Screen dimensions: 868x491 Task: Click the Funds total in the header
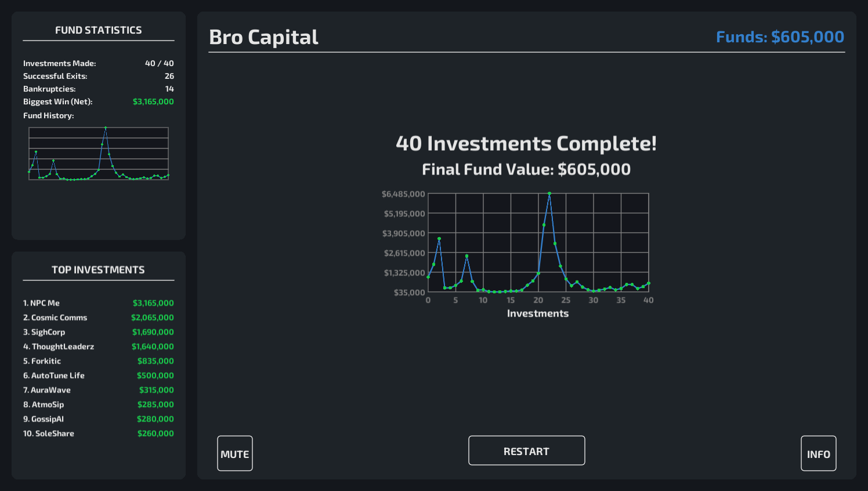(x=779, y=37)
